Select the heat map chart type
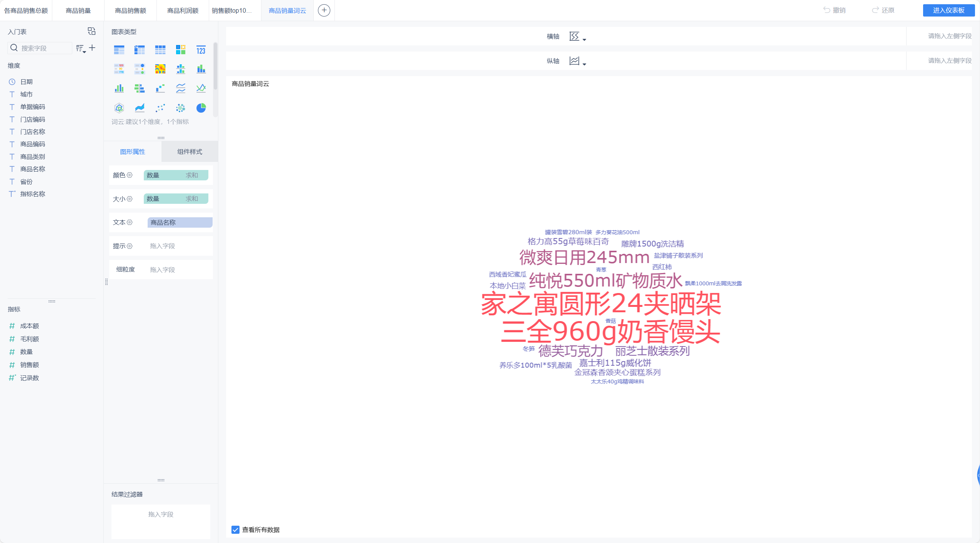980x543 pixels. (x=160, y=69)
